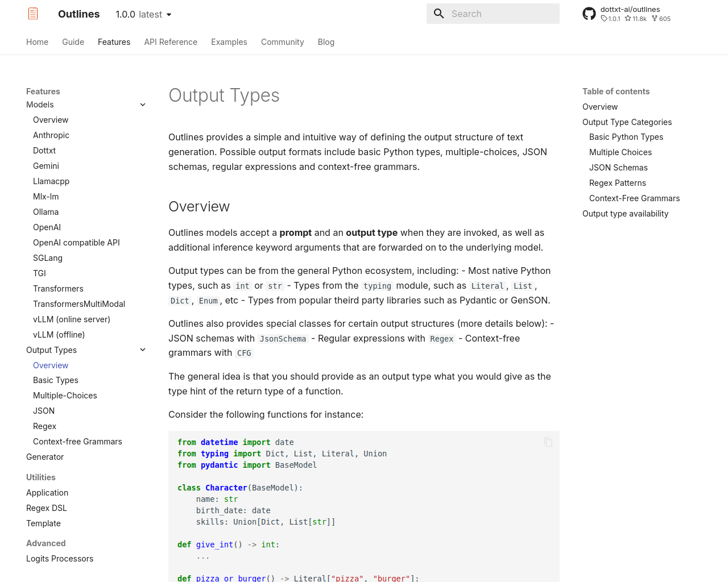Open the OpenAI model page

[x=47, y=227]
